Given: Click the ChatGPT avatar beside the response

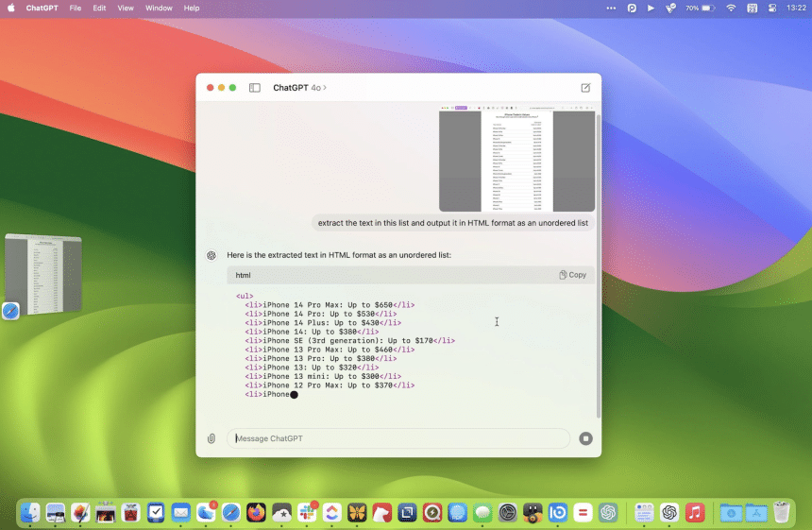Looking at the screenshot, I should 211,255.
